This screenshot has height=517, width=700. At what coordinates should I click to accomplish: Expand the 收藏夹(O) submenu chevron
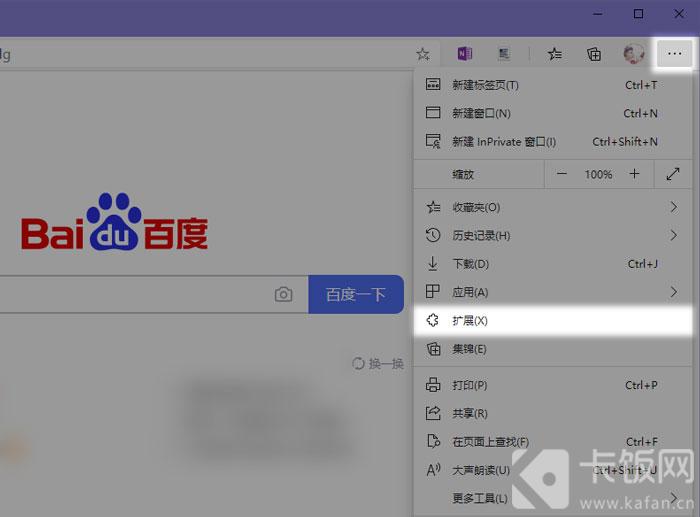tap(673, 207)
